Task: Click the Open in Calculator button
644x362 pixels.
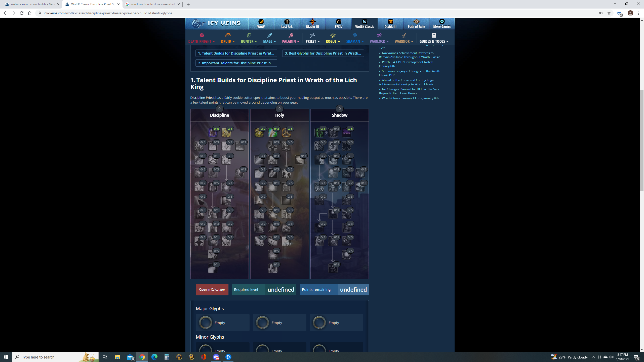Action: click(x=212, y=290)
